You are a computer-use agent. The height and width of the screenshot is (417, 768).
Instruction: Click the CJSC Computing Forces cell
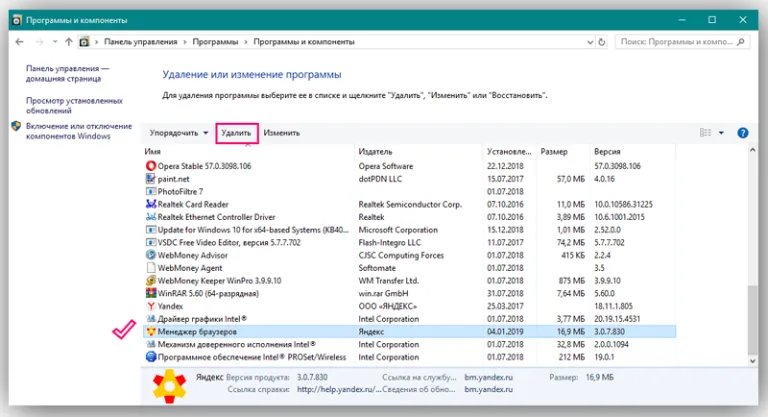(401, 255)
